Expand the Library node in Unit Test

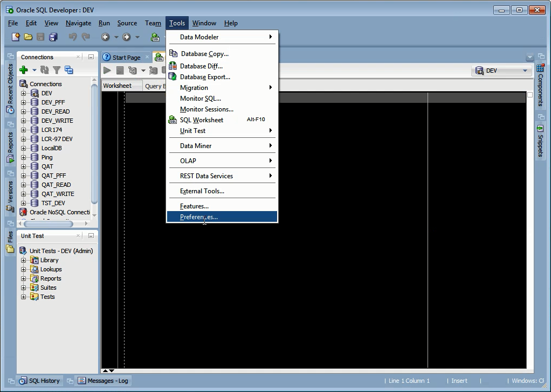(23, 260)
